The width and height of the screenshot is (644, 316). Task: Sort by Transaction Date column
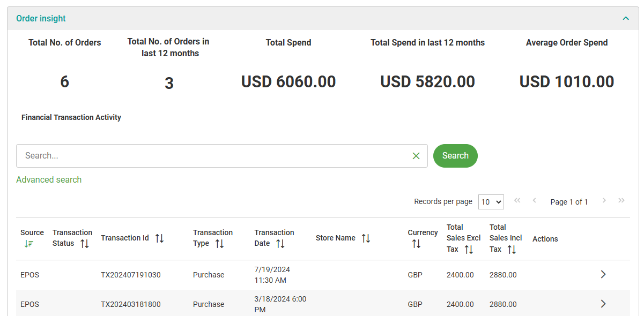pos(280,244)
